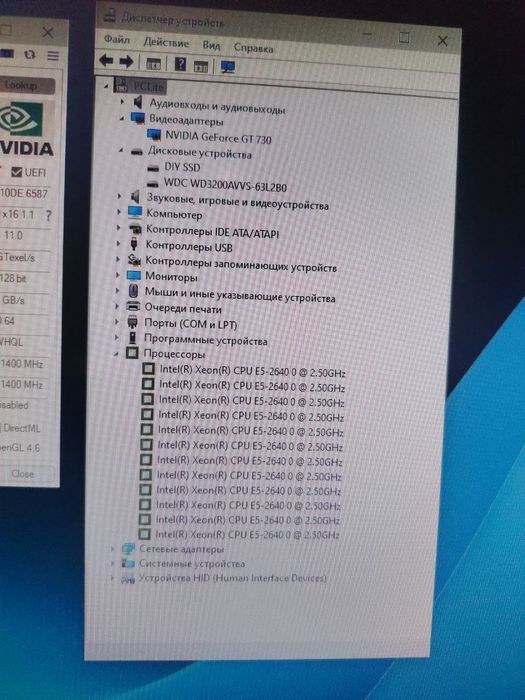
Task: Click the Forward arrow in Device Manager toolbar
Action: 126,61
